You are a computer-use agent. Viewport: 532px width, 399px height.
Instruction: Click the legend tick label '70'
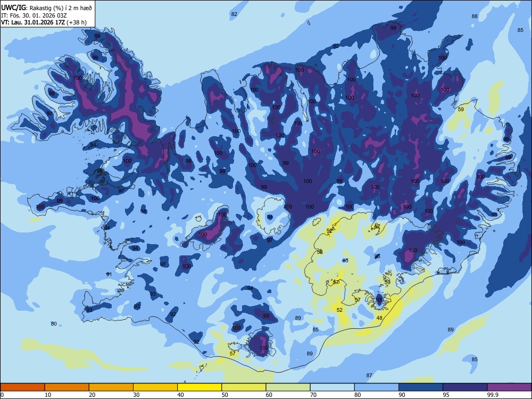(x=313, y=395)
